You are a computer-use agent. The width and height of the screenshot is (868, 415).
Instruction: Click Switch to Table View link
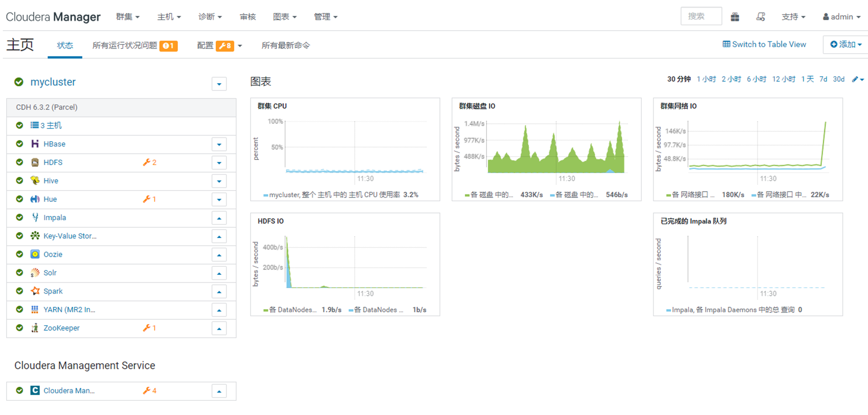click(764, 44)
